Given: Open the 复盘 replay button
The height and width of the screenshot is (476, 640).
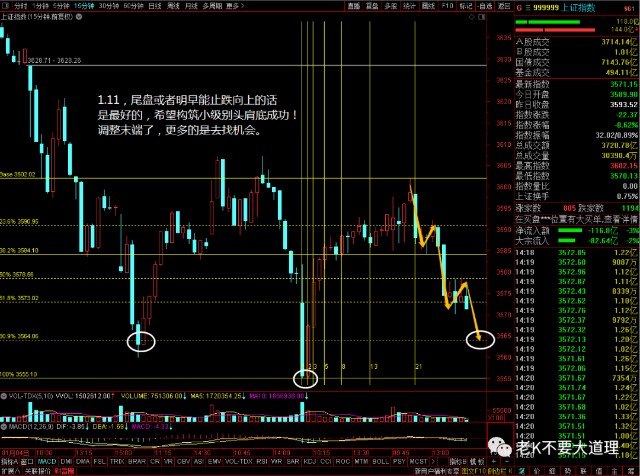Looking at the screenshot, I should tap(372, 6).
